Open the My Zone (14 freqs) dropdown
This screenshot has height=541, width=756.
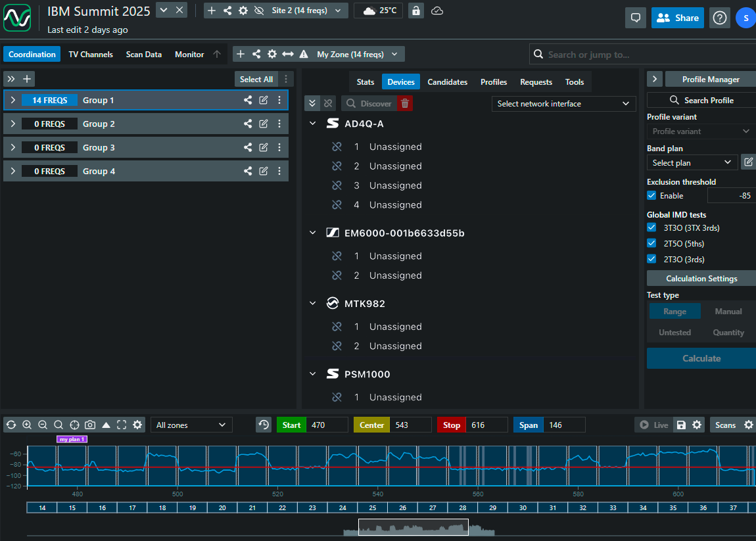(358, 54)
